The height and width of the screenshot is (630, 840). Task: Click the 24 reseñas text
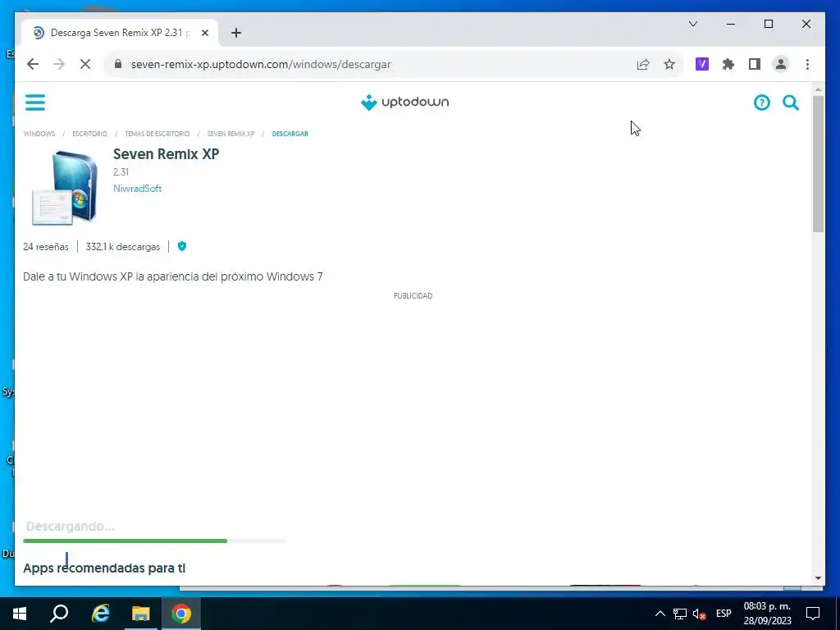tap(46, 247)
